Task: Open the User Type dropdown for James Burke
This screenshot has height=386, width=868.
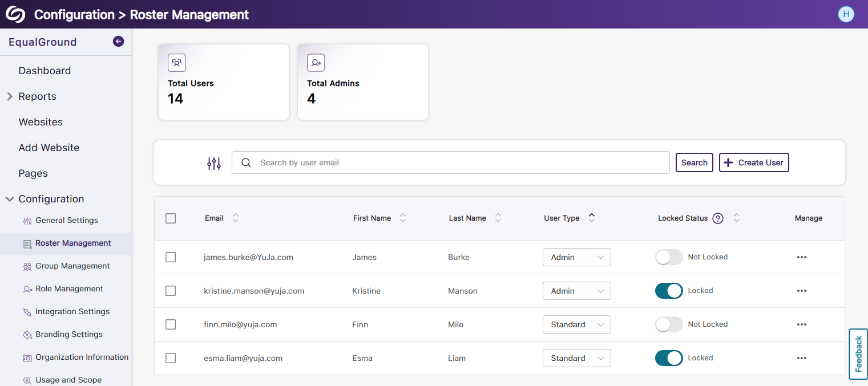Action: 576,257
